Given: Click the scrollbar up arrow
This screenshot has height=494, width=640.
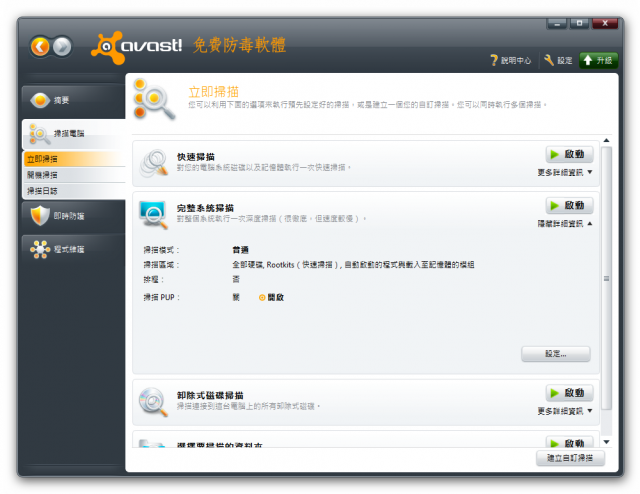Looking at the screenshot, I should pos(607,140).
